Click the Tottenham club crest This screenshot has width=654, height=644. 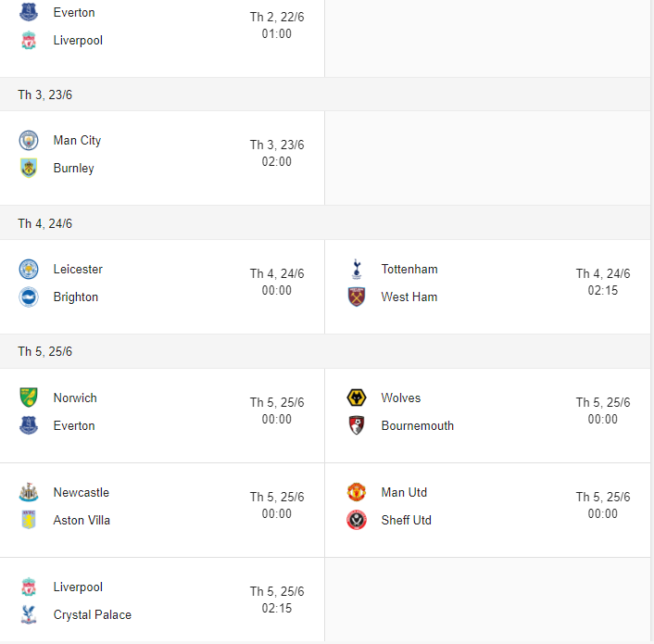click(x=357, y=270)
